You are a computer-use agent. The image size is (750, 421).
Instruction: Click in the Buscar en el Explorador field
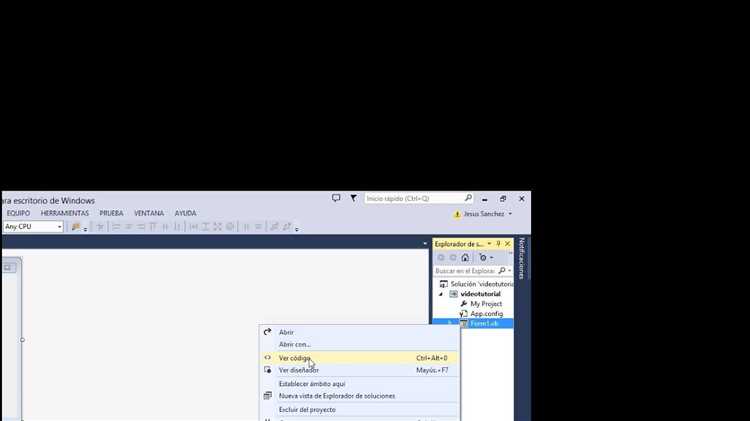465,271
